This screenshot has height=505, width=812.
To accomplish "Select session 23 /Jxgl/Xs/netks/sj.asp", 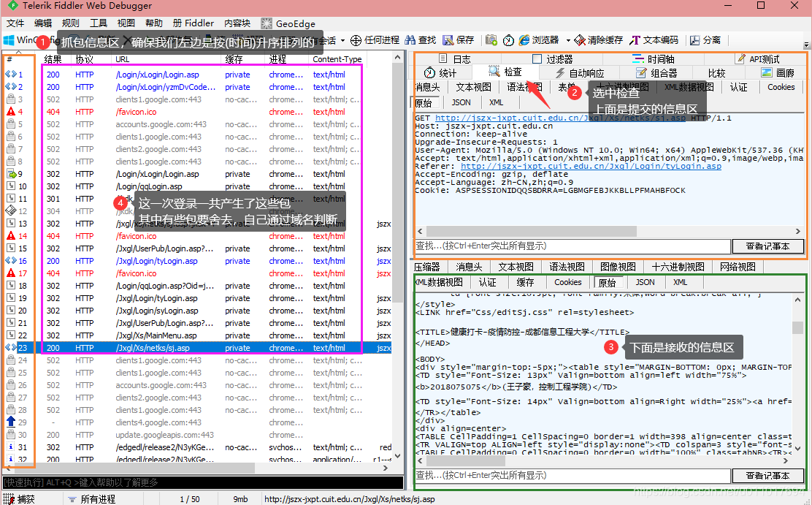I will tap(197, 348).
